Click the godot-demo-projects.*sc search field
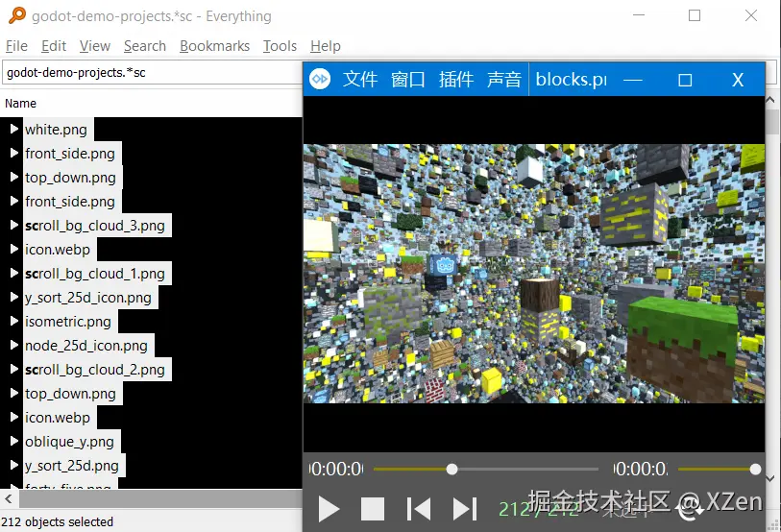This screenshot has height=532, width=781. point(152,73)
